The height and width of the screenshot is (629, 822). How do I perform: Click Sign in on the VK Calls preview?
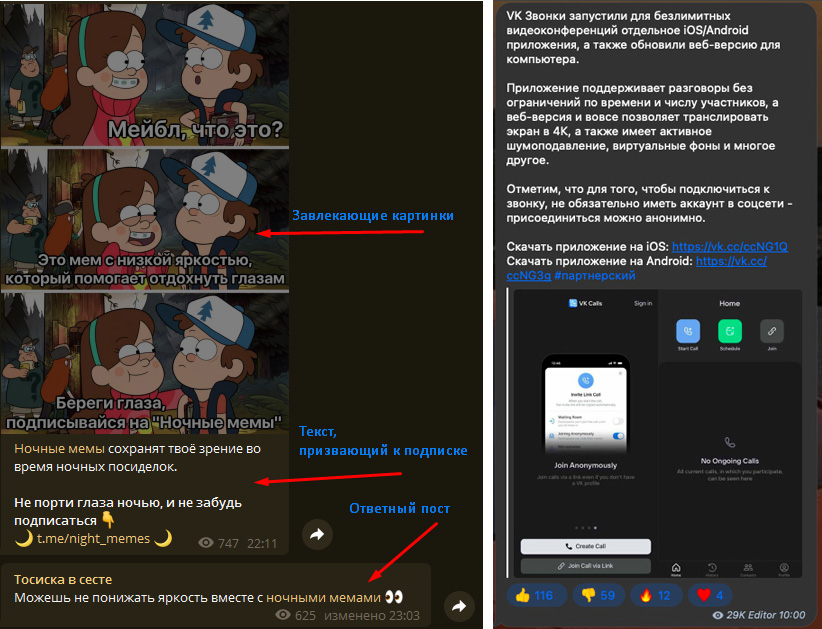pos(643,303)
